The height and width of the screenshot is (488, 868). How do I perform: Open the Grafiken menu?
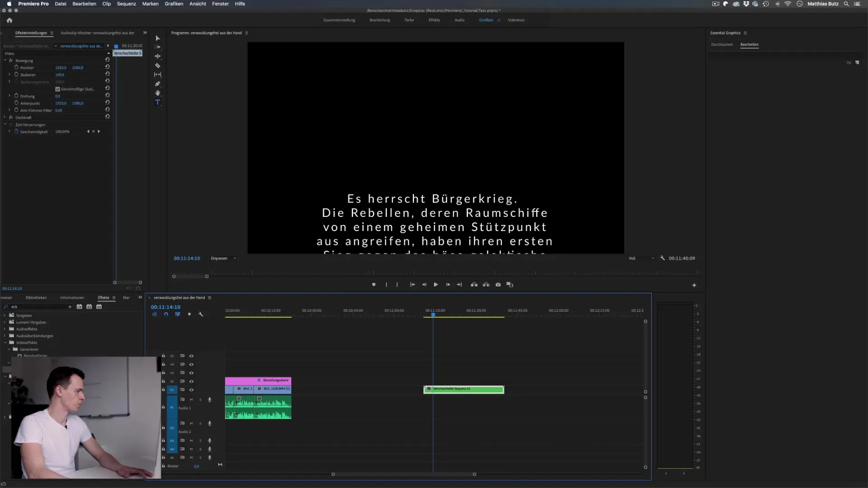[174, 4]
